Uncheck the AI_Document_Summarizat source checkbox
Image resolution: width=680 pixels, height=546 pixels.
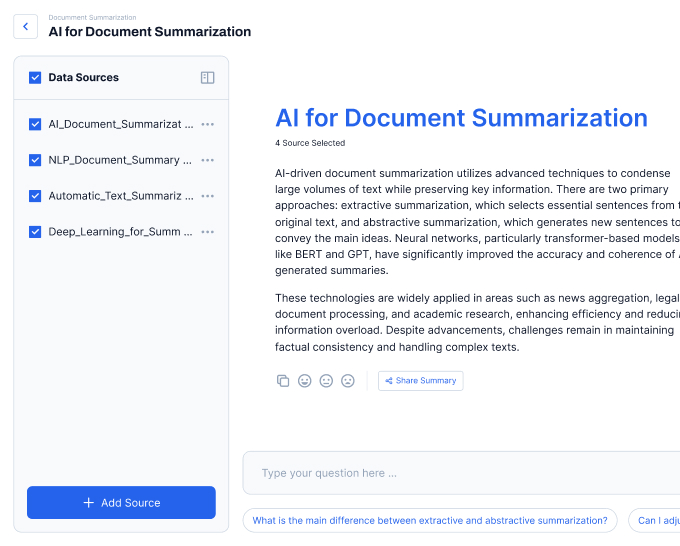point(35,125)
